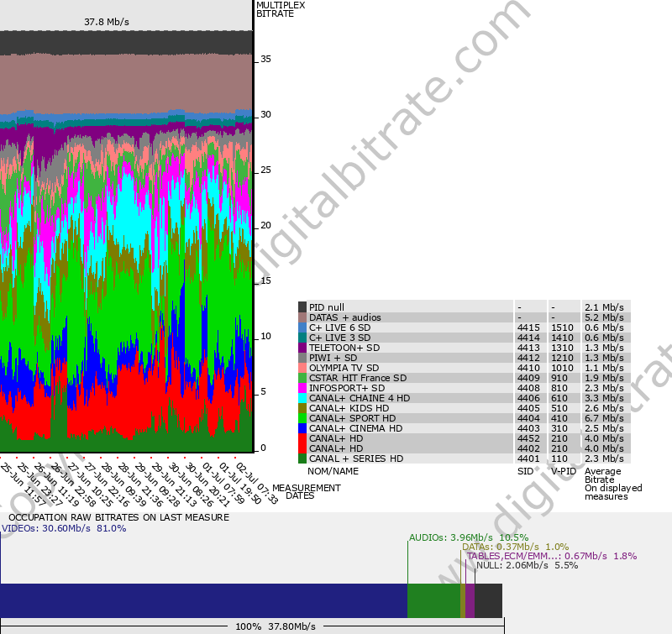Image resolution: width=672 pixels, height=634 pixels.
Task: Select the OLYMPIA TV SD channel name
Action: [x=344, y=368]
